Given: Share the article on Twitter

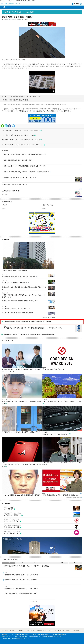Looking at the screenshot, I should pyautogui.click(x=13, y=126).
